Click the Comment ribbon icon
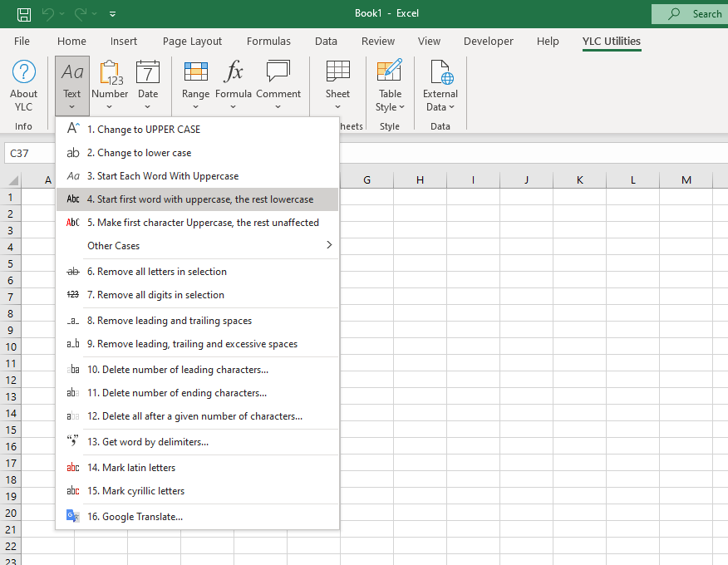 point(278,73)
